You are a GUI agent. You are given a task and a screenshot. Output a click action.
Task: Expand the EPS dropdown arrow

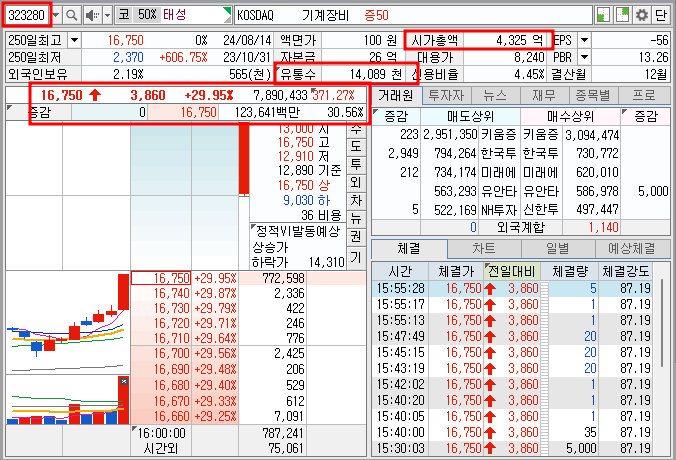(x=584, y=41)
